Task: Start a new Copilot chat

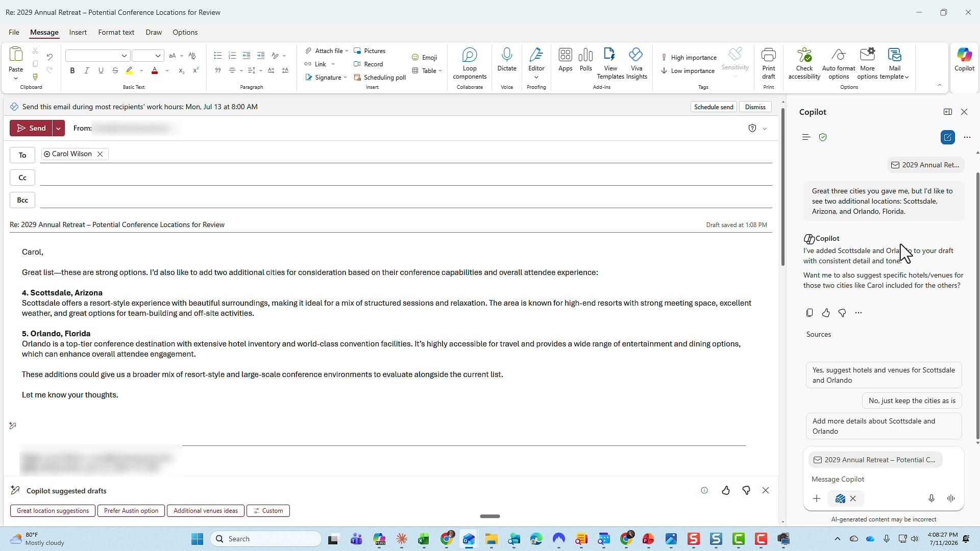Action: click(947, 137)
